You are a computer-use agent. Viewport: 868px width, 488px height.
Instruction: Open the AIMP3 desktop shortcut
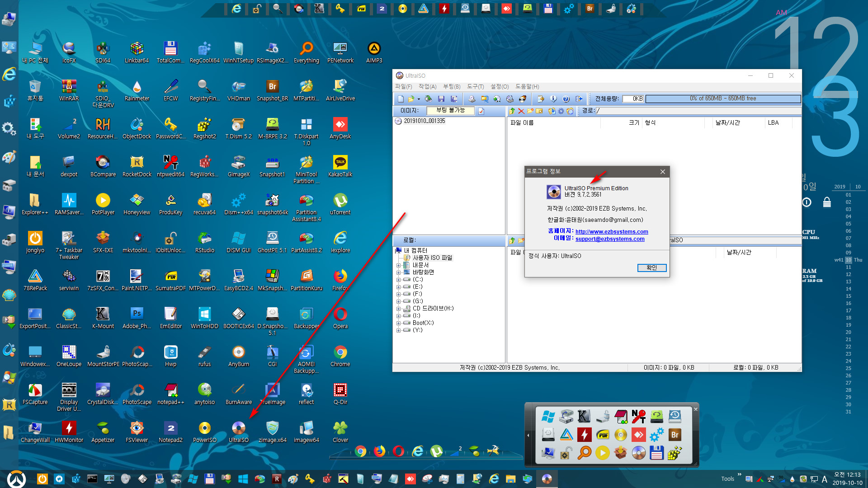(x=374, y=52)
